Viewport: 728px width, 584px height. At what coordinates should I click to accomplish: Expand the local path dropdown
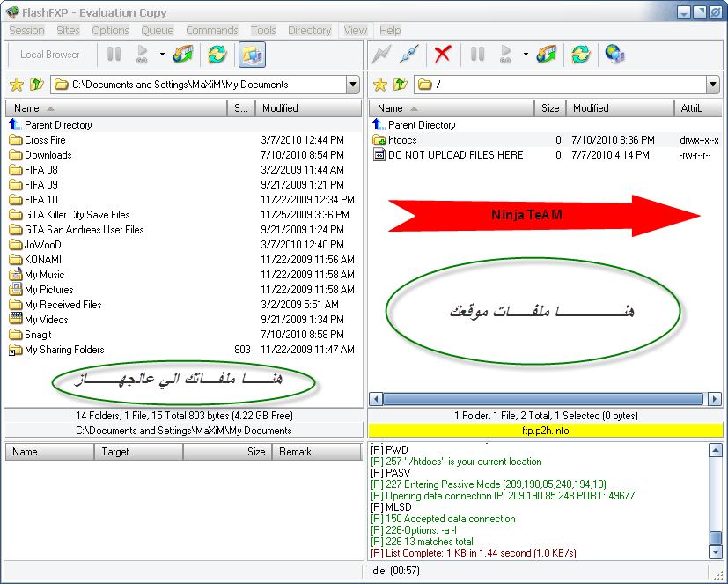pyautogui.click(x=353, y=85)
